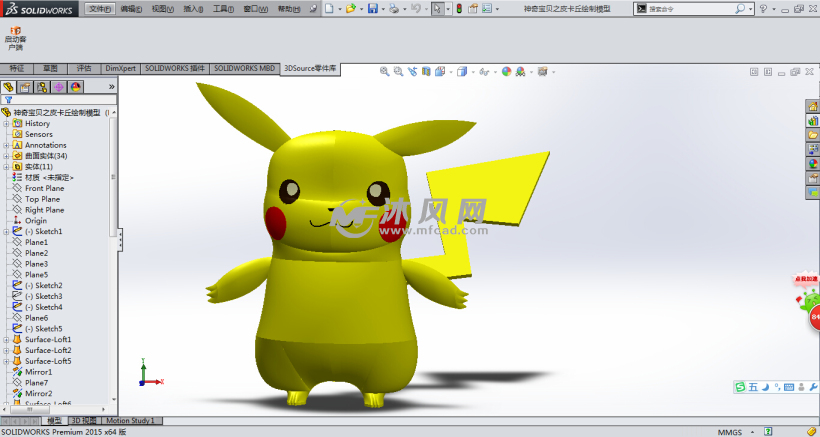Image resolution: width=820 pixels, height=437 pixels.
Task: Open the DimXpertManager crosshair tab icon
Action: coord(59,87)
